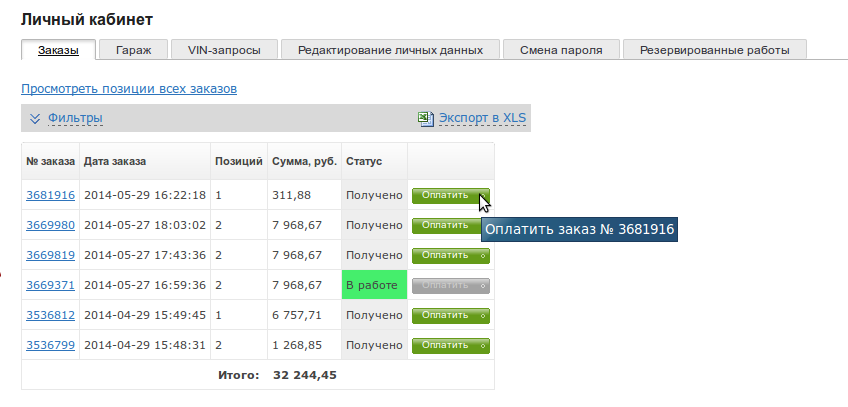View order 3669819 details
The image size is (848, 407).
pos(50,255)
